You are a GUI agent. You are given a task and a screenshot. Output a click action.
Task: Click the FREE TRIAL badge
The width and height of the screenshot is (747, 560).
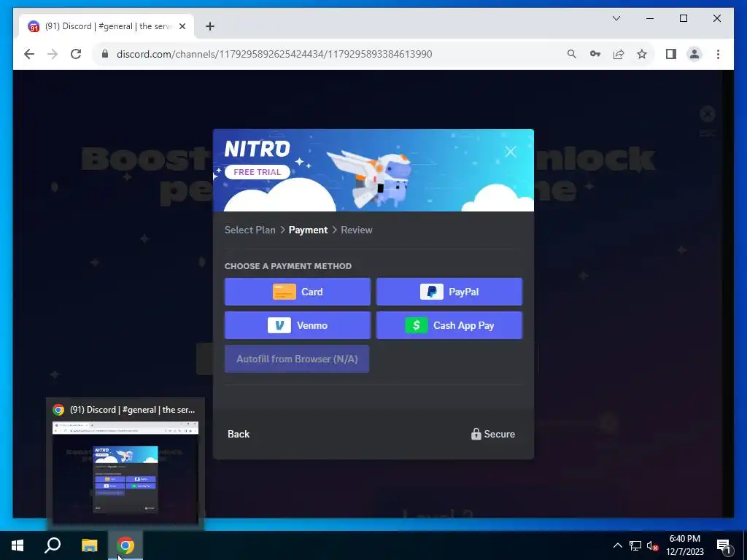258,172
